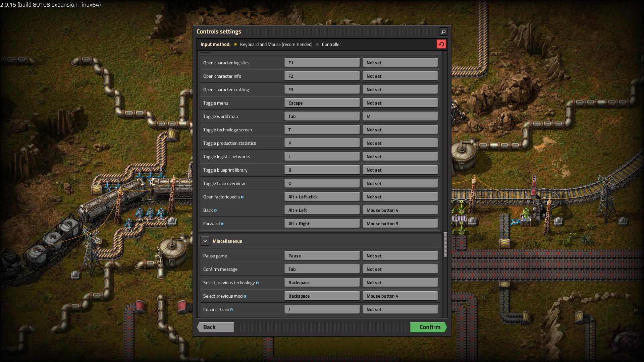
Task: Open the controls search magnifier icon
Action: pyautogui.click(x=443, y=32)
